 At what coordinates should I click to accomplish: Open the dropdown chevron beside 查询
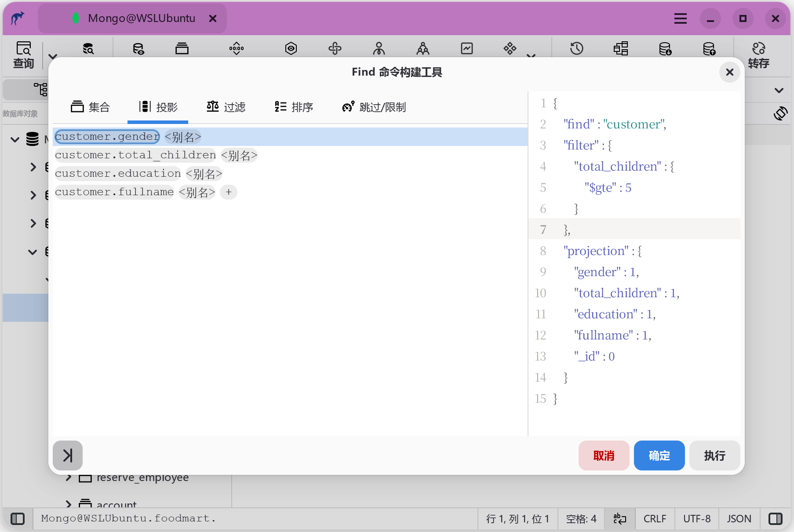pyautogui.click(x=52, y=55)
